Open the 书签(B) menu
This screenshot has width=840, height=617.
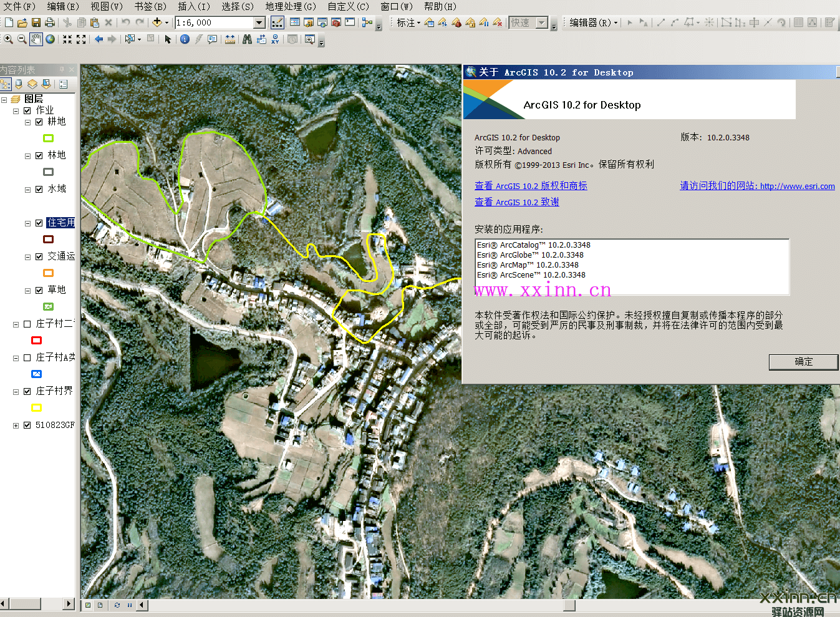click(150, 6)
